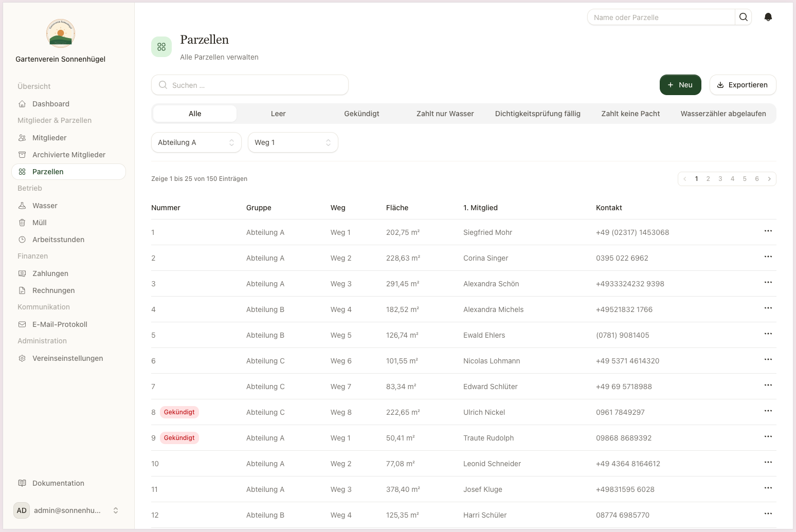Open row actions for Traute Rudolph
Image resolution: width=796 pixels, height=532 pixels.
(768, 437)
